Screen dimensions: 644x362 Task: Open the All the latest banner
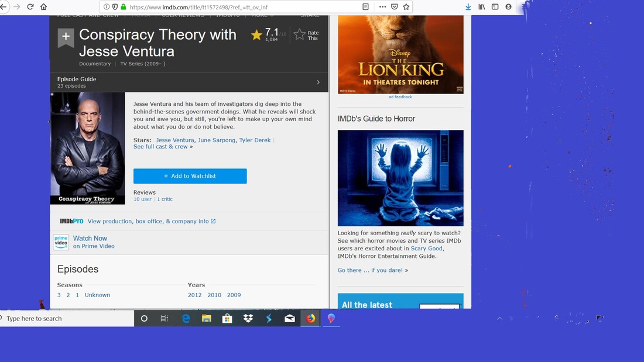[x=400, y=301]
